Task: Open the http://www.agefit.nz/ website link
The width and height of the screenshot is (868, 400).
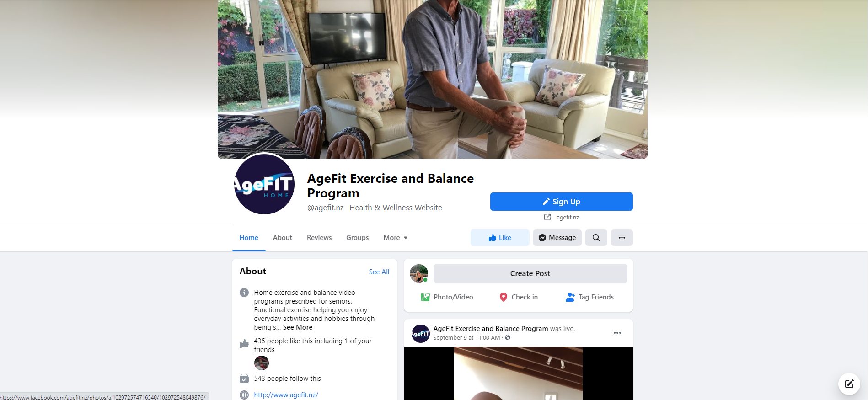Action: tap(286, 395)
